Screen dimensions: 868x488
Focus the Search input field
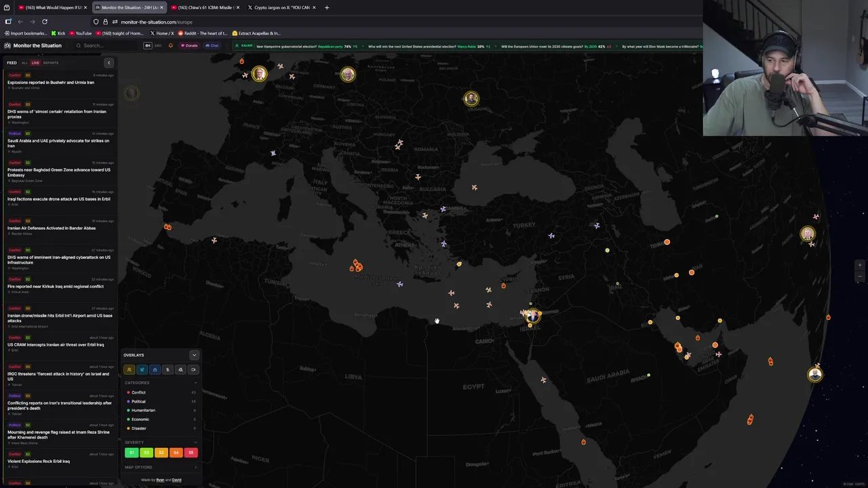click(x=105, y=45)
